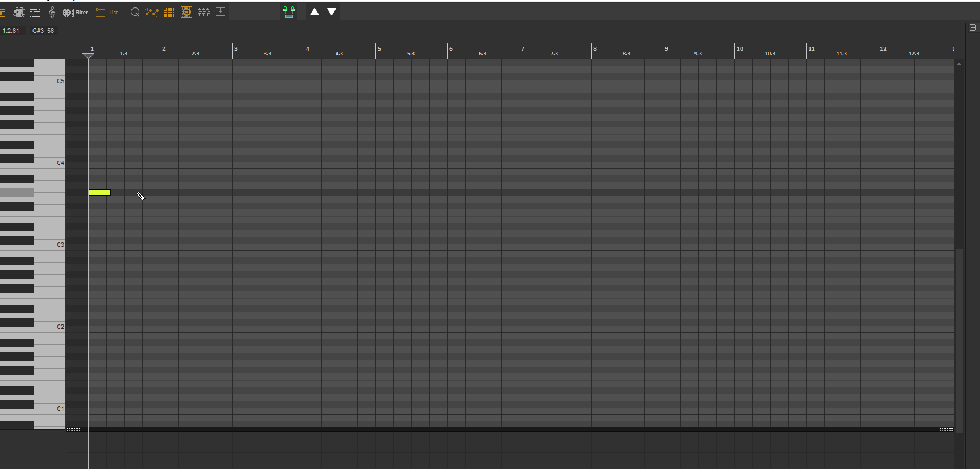This screenshot has width=980, height=469.
Task: Click the white up arrow
Action: 315,12
